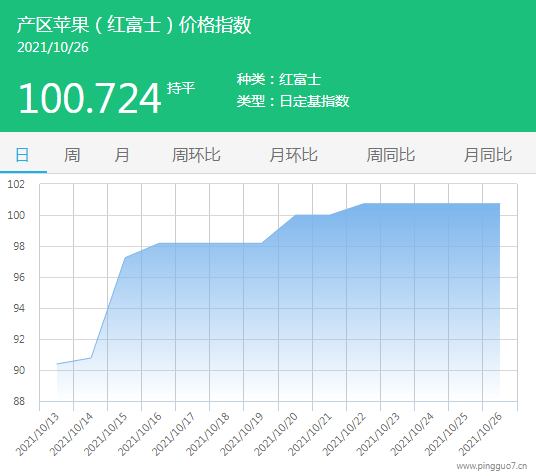Open the 月同比 tab
This screenshot has height=476, width=536.
pyautogui.click(x=488, y=155)
